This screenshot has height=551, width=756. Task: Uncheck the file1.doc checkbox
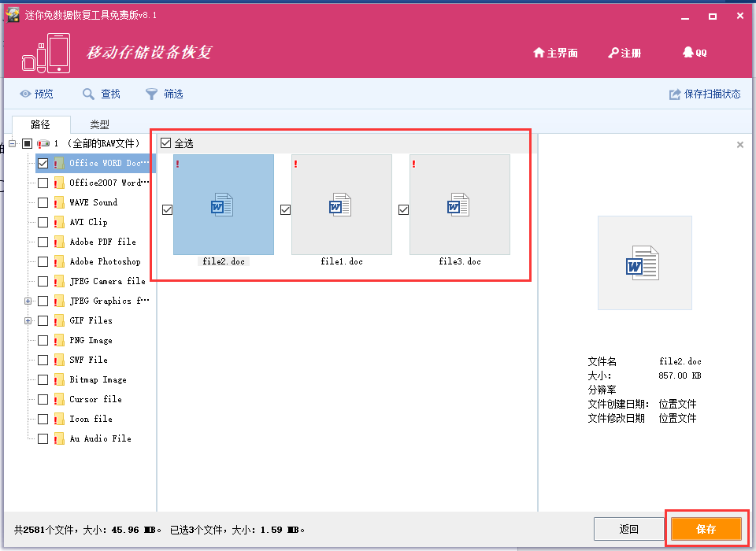coord(285,209)
